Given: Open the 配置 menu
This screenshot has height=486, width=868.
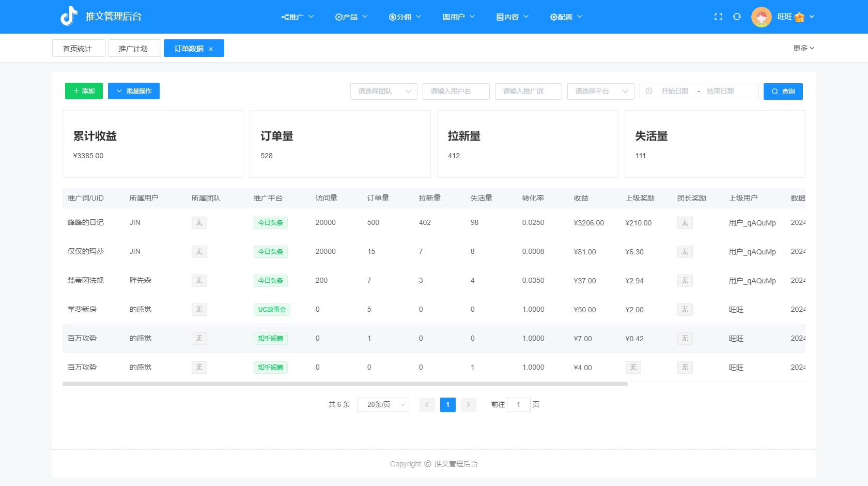Looking at the screenshot, I should (566, 17).
